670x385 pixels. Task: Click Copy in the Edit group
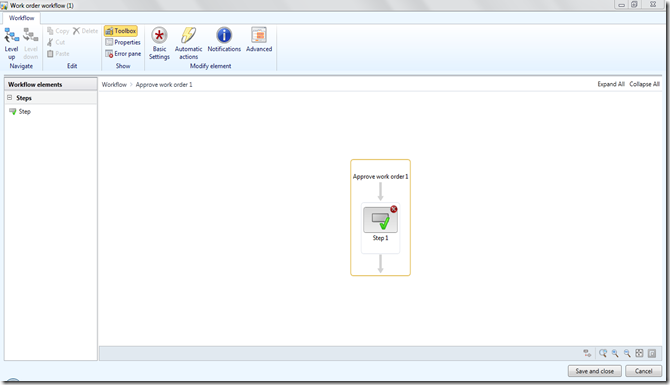point(58,31)
